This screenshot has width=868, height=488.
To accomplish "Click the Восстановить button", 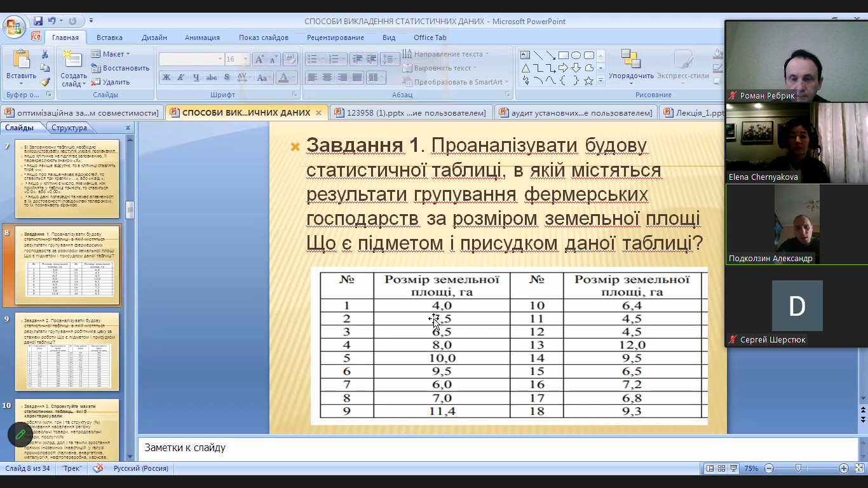I will tap(120, 68).
